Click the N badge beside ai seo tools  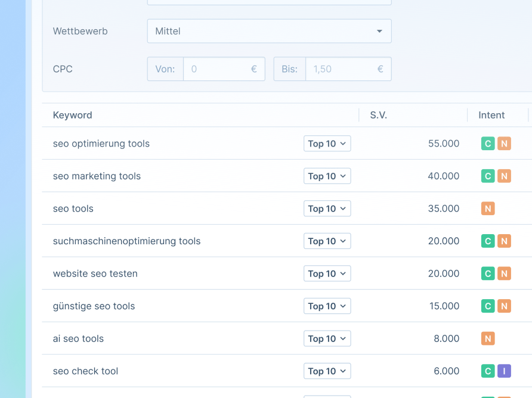pyautogui.click(x=487, y=338)
